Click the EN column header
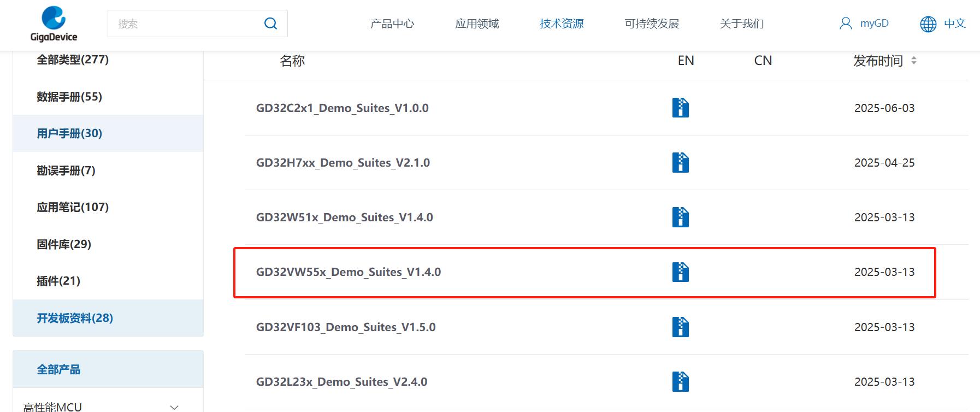Image resolution: width=980 pixels, height=412 pixels. pos(686,61)
